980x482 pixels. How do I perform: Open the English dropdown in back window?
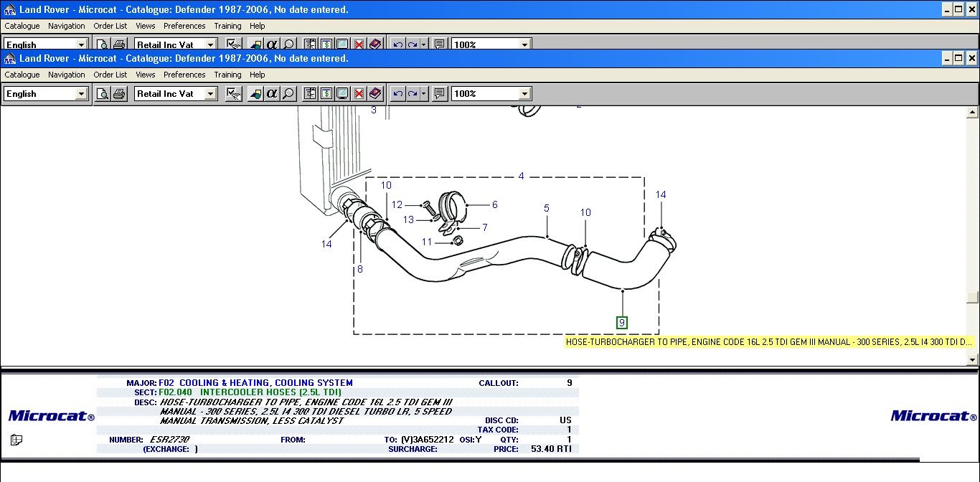pyautogui.click(x=81, y=44)
